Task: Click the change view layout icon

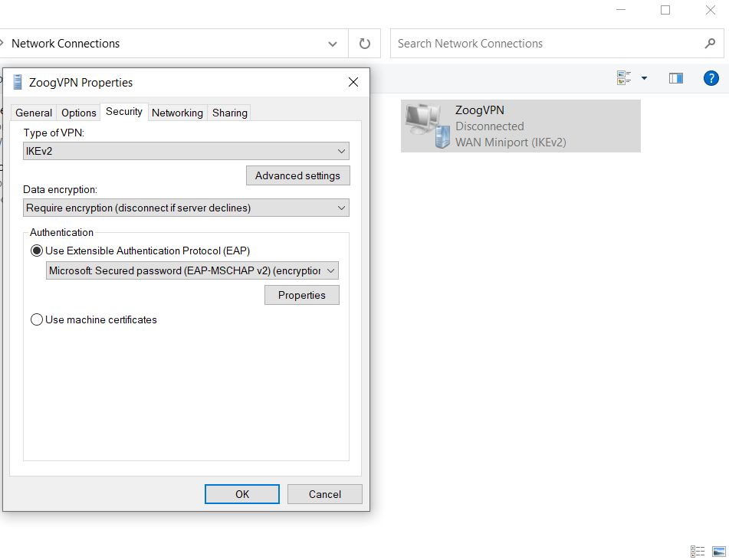Action: coord(624,78)
